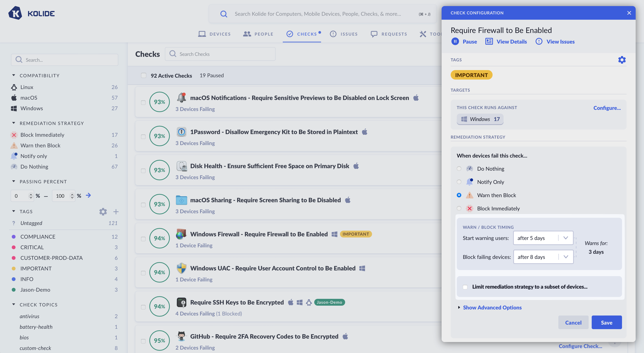644x353 pixels.
Task: Click the Kolide logo icon
Action: (15, 13)
